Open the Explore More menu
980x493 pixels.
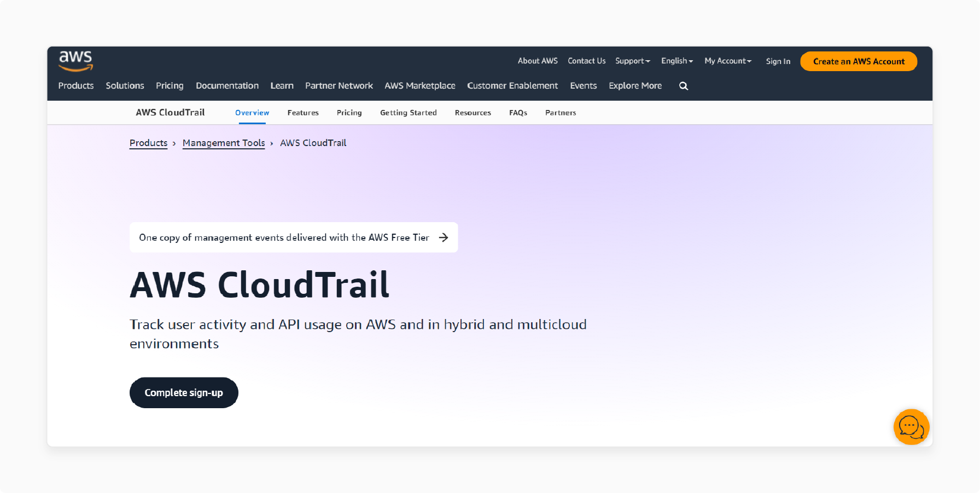(x=635, y=86)
